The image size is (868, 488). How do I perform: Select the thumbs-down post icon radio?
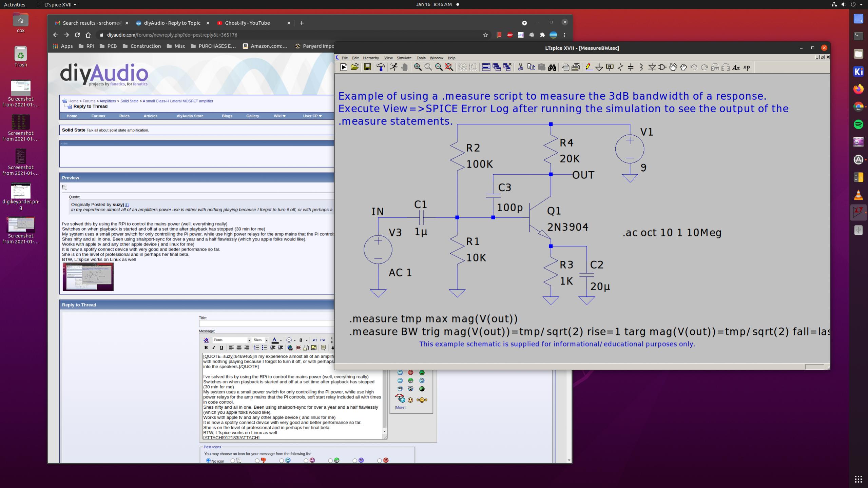pyautogui.click(x=257, y=461)
